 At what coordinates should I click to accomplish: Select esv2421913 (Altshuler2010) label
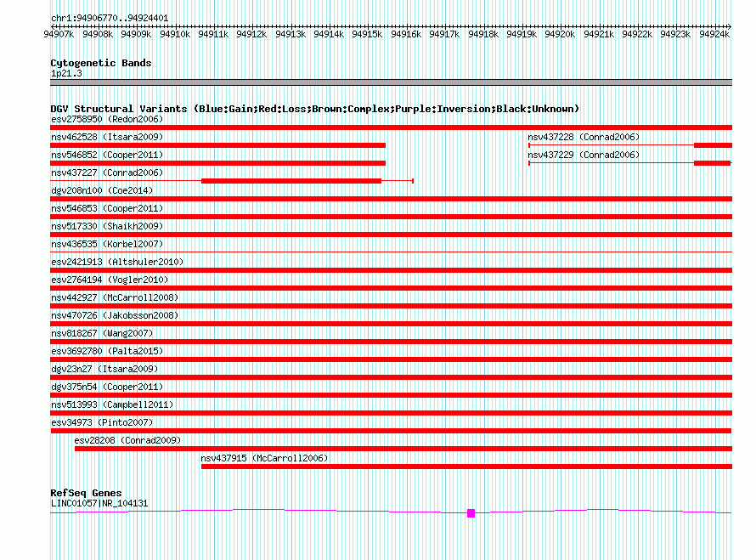pos(117,262)
